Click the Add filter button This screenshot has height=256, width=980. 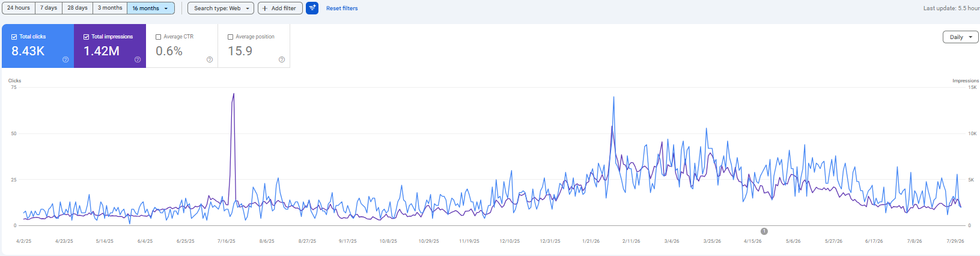(280, 8)
